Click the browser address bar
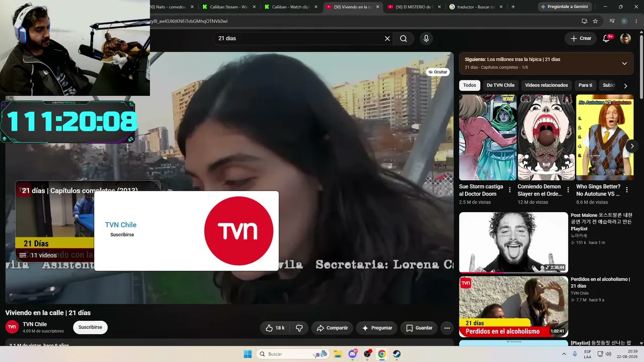This screenshot has height=362, width=644. point(362,21)
